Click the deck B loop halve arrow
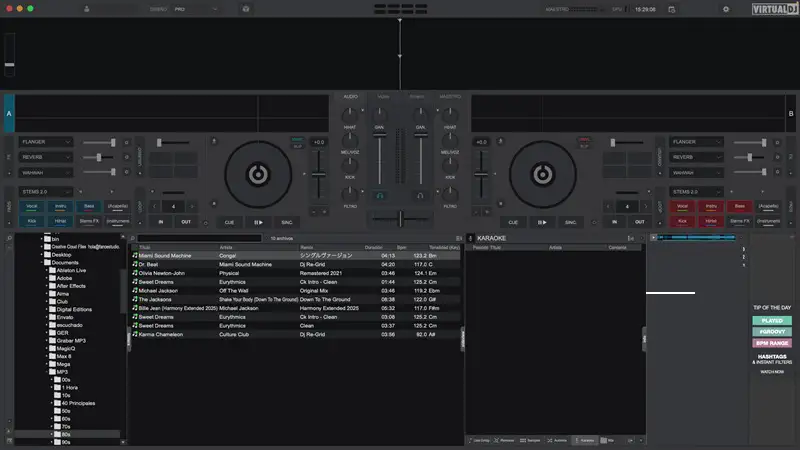Viewport: 800px width, 450px height. pos(608,207)
